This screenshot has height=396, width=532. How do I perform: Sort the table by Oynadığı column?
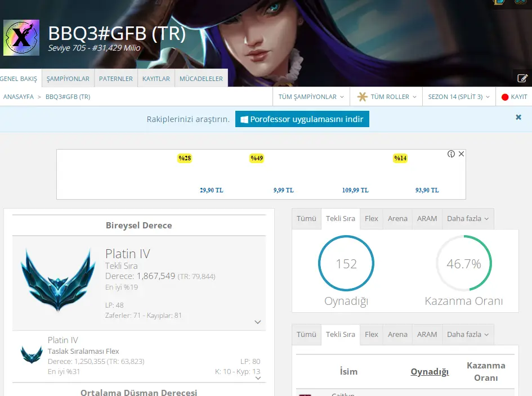point(429,371)
